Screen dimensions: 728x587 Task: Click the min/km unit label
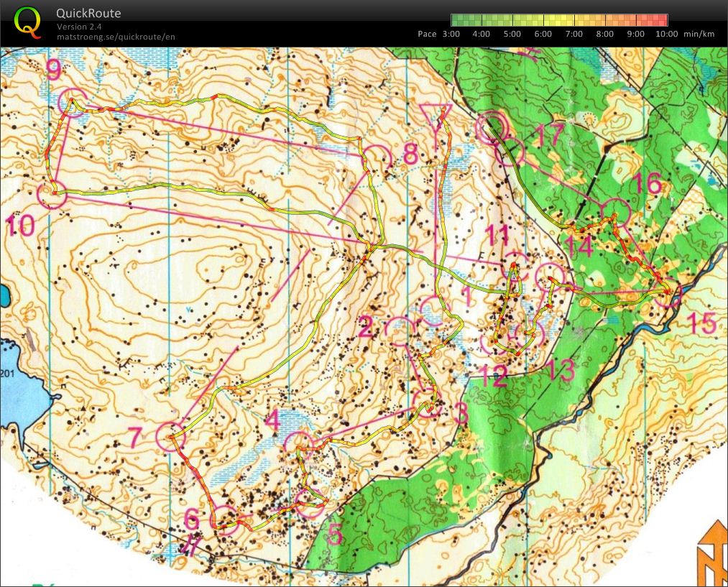699,34
